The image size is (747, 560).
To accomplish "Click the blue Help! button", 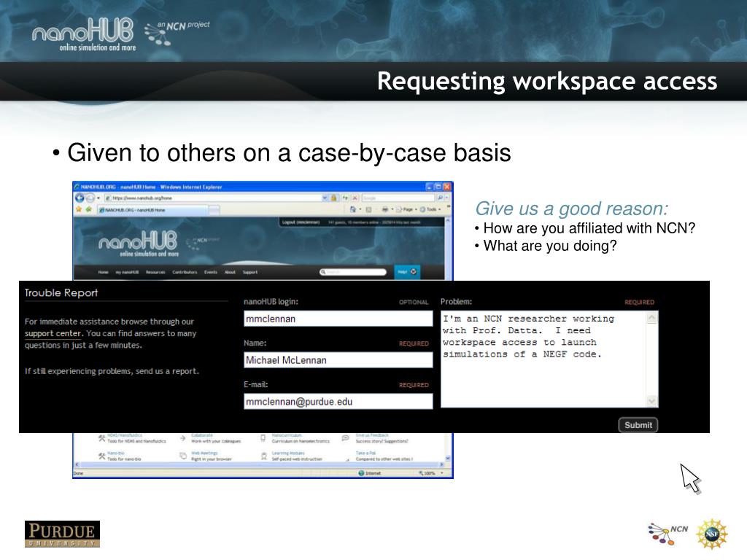I will 407,272.
